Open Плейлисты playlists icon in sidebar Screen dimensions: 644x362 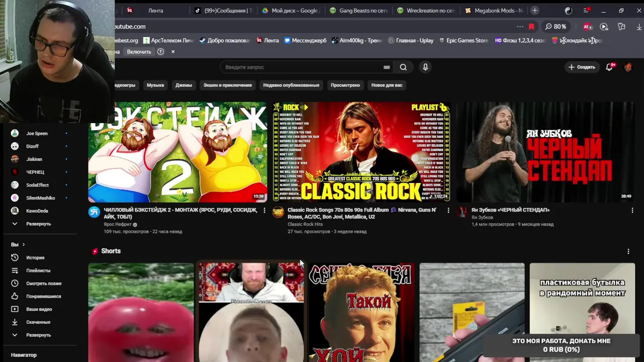(x=15, y=270)
